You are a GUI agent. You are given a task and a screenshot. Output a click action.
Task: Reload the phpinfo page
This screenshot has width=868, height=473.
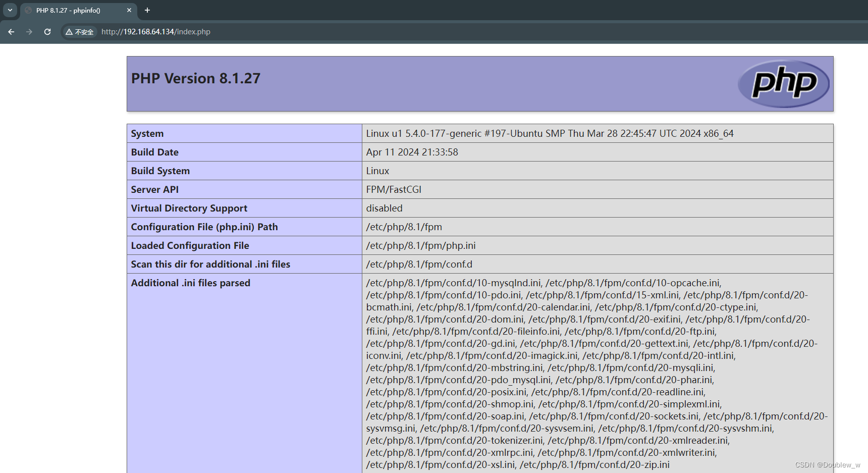47,32
